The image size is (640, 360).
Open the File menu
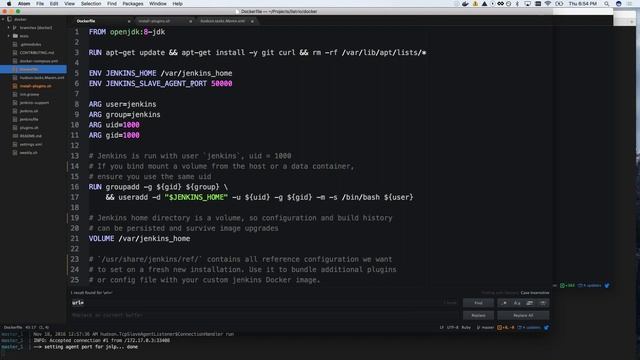click(40, 4)
